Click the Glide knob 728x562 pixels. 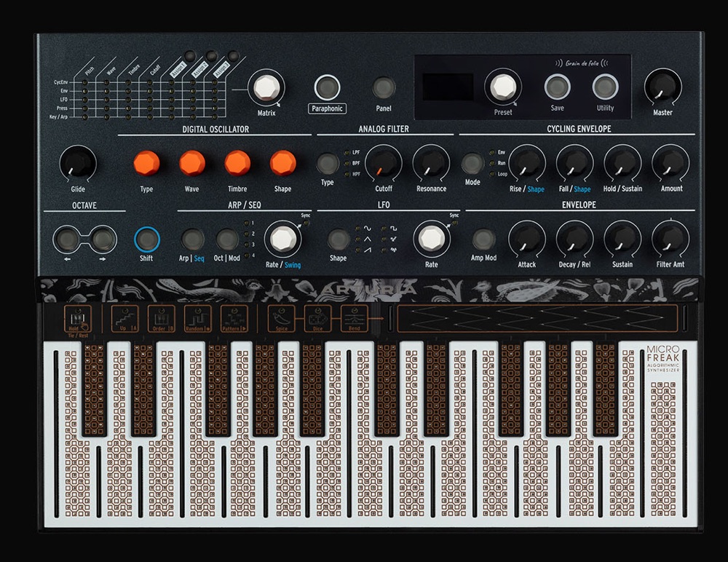coord(78,164)
